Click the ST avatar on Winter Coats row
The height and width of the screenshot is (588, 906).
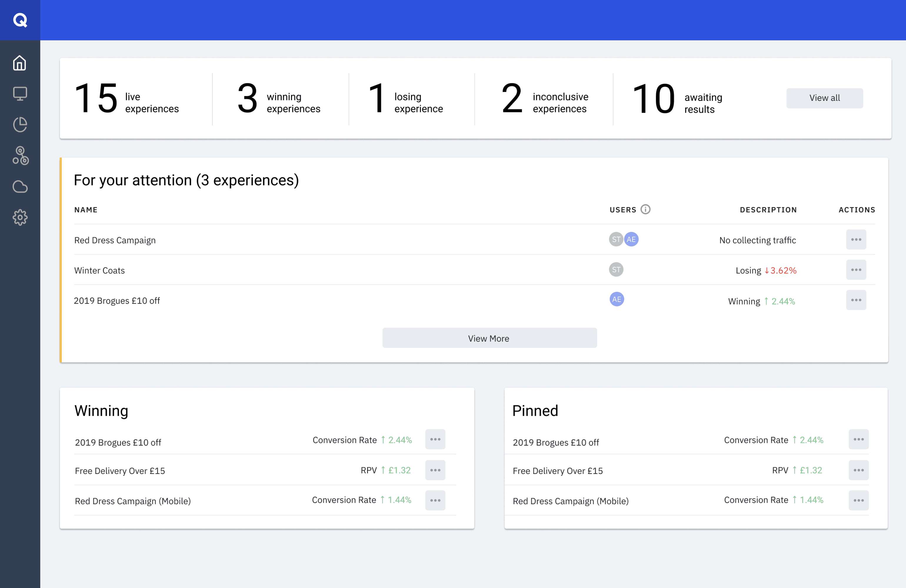tap(616, 270)
